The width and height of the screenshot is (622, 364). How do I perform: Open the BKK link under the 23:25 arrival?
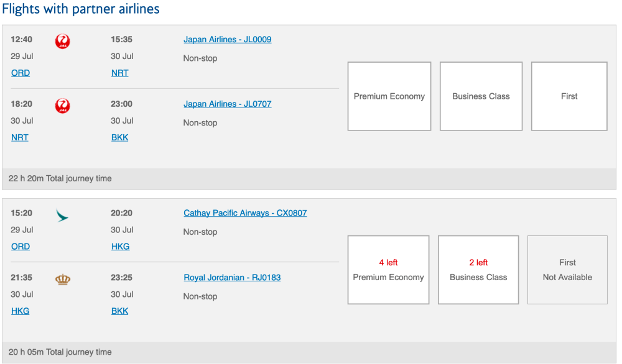pos(120,311)
